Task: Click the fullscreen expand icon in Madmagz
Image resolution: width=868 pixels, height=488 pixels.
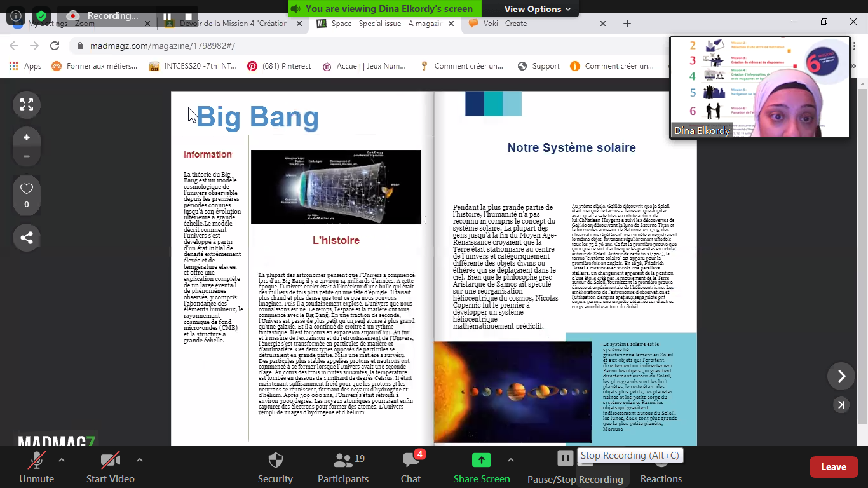Action: click(27, 105)
